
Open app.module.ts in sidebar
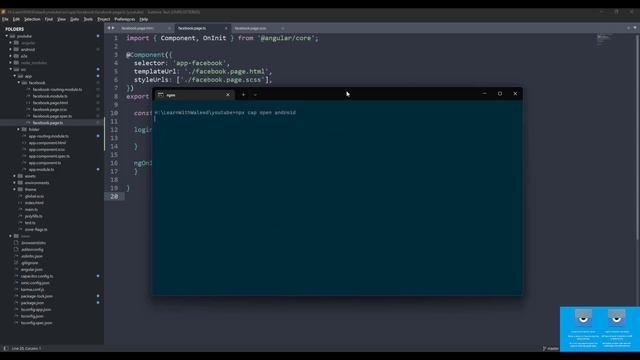pyautogui.click(x=41, y=169)
